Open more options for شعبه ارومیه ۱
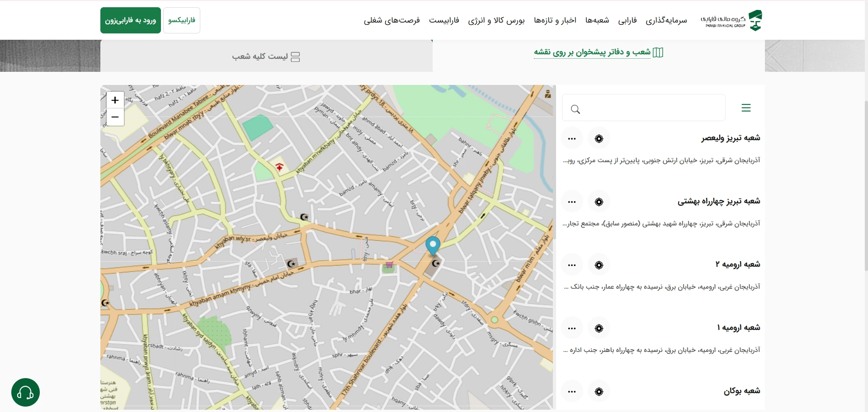Screen dimensions: 868x412 (x=572, y=328)
